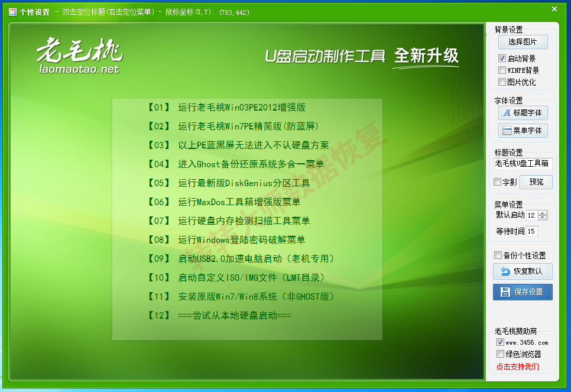Click the app icon in title bar
This screenshot has height=392, width=571.
click(13, 12)
